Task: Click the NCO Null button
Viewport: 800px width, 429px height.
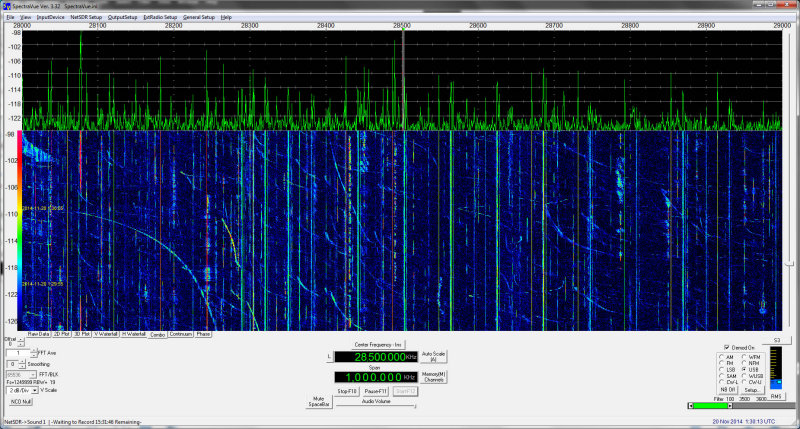Action: click(x=21, y=402)
